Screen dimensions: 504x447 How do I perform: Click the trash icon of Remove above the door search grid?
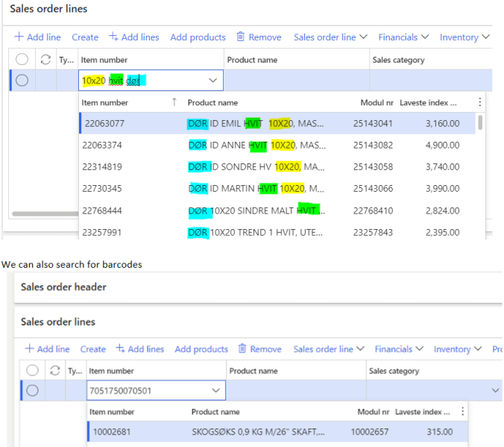click(x=241, y=37)
